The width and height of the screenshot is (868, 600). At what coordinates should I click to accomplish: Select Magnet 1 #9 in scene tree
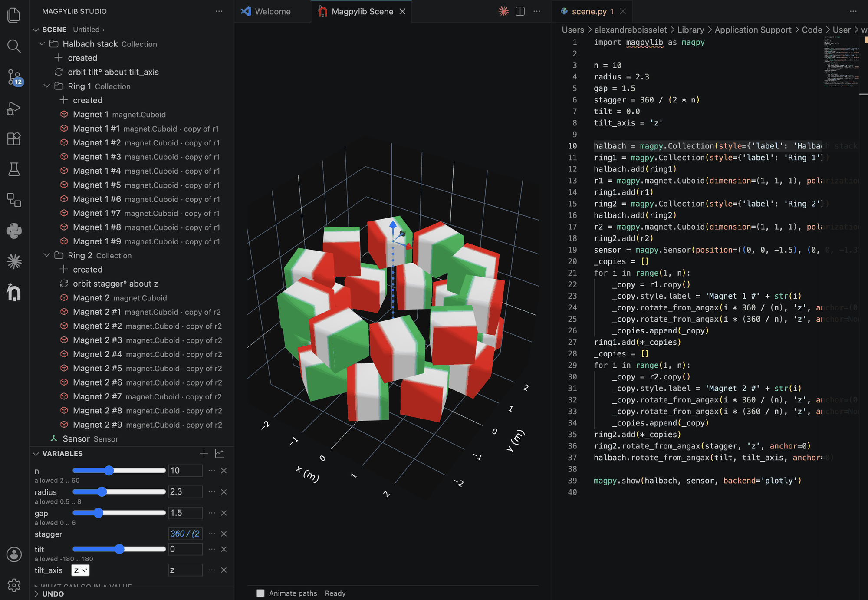pyautogui.click(x=132, y=241)
